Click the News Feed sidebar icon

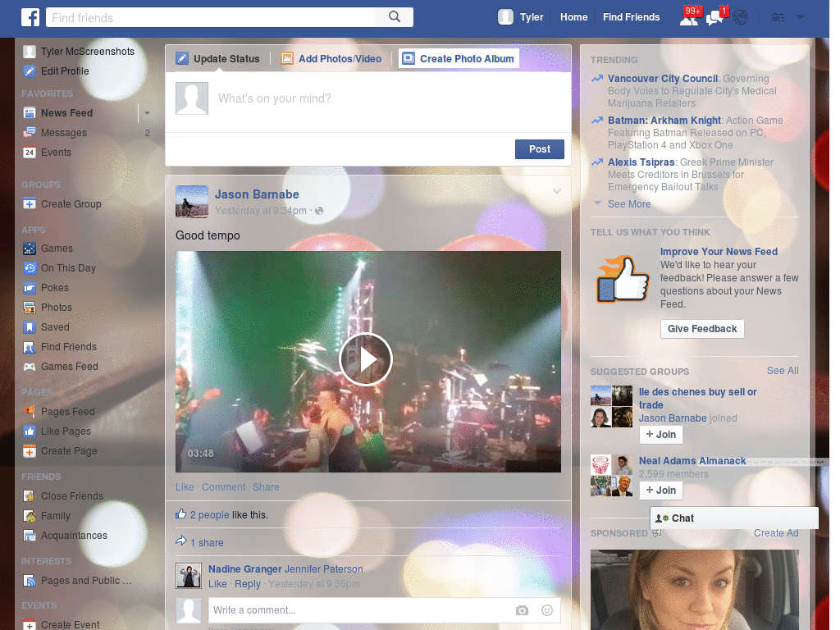pyautogui.click(x=30, y=112)
